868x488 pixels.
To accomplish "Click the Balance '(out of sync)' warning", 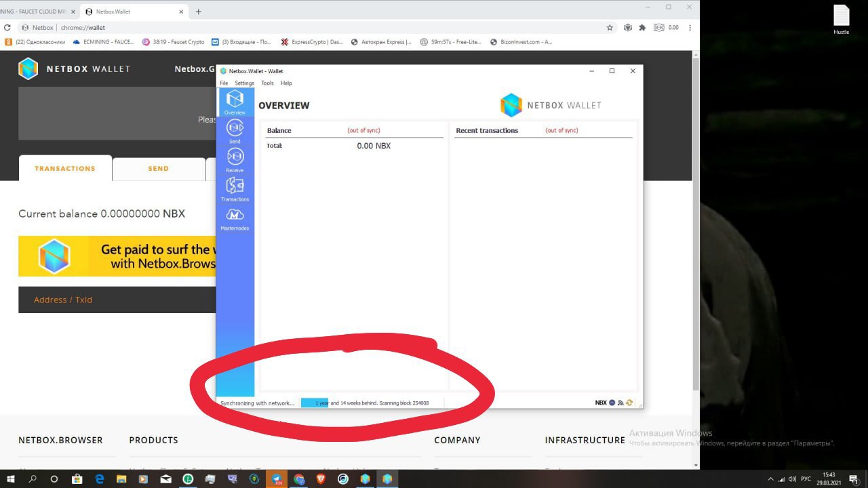I will pyautogui.click(x=363, y=130).
